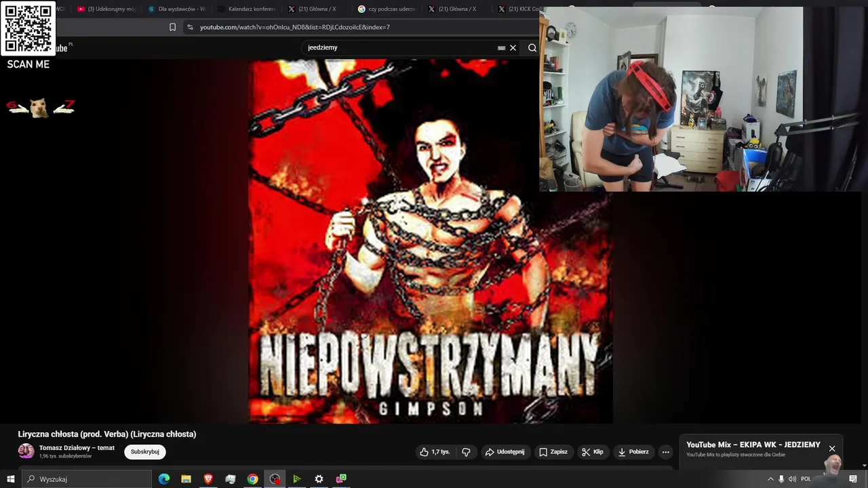The width and height of the screenshot is (868, 488).
Task: Open site settings icon in address bar
Action: [190, 27]
